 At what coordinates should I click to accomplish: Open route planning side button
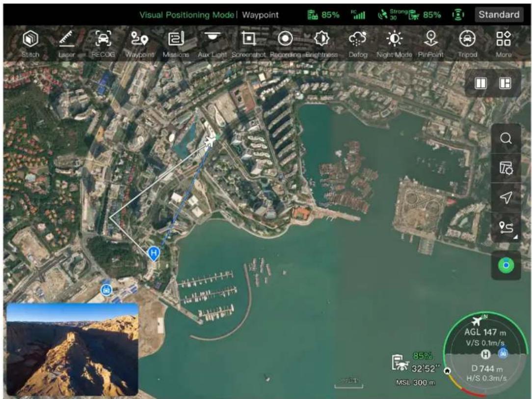coord(506,227)
